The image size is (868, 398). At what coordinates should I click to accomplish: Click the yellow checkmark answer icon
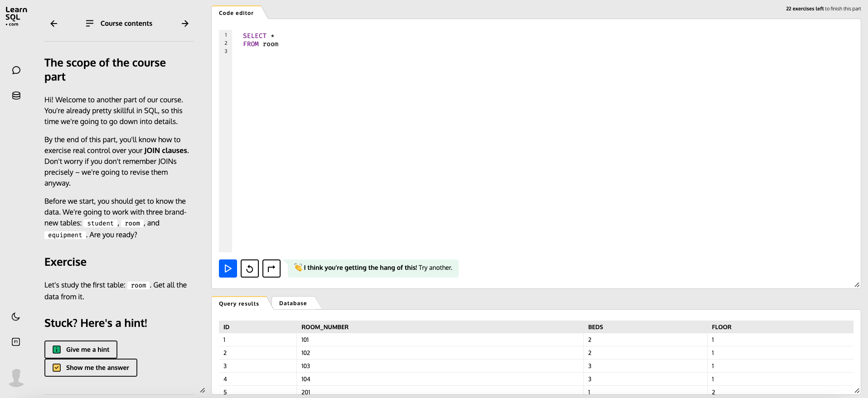(x=57, y=368)
